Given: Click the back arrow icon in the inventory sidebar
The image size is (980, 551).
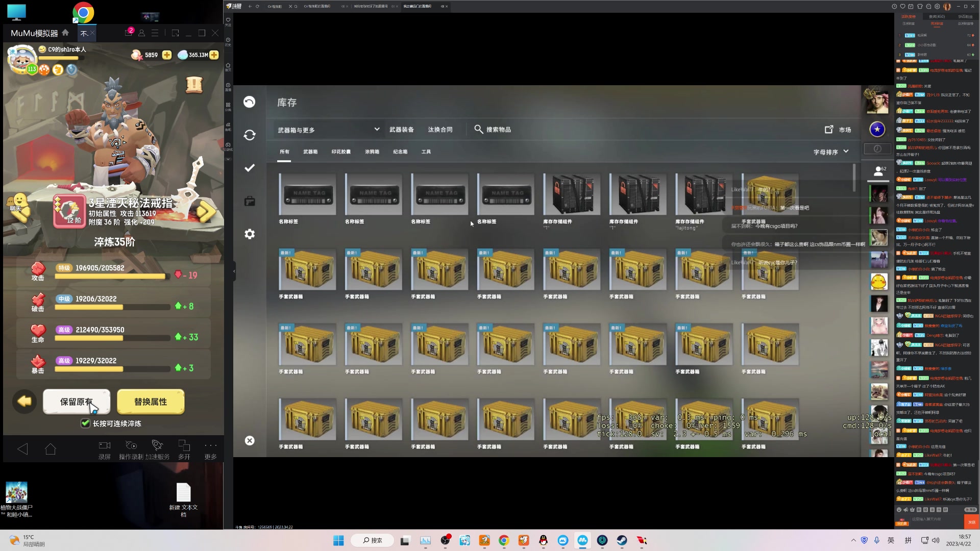Looking at the screenshot, I should click(x=249, y=102).
